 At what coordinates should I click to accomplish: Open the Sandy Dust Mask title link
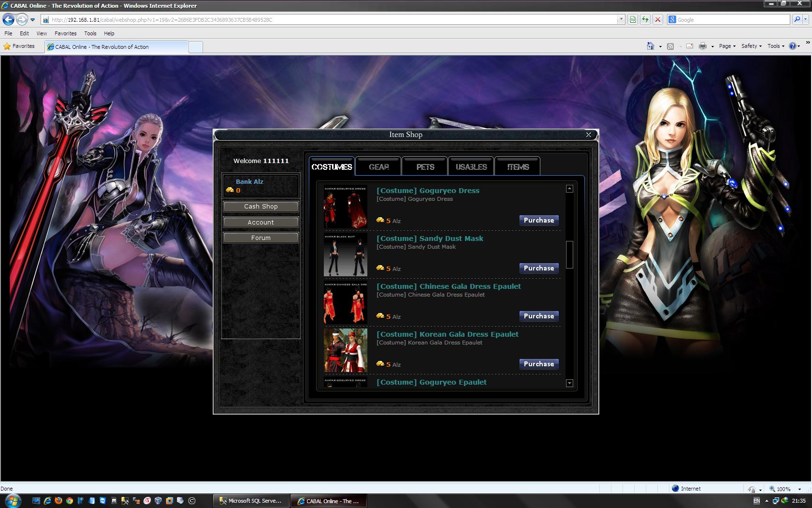coord(430,239)
